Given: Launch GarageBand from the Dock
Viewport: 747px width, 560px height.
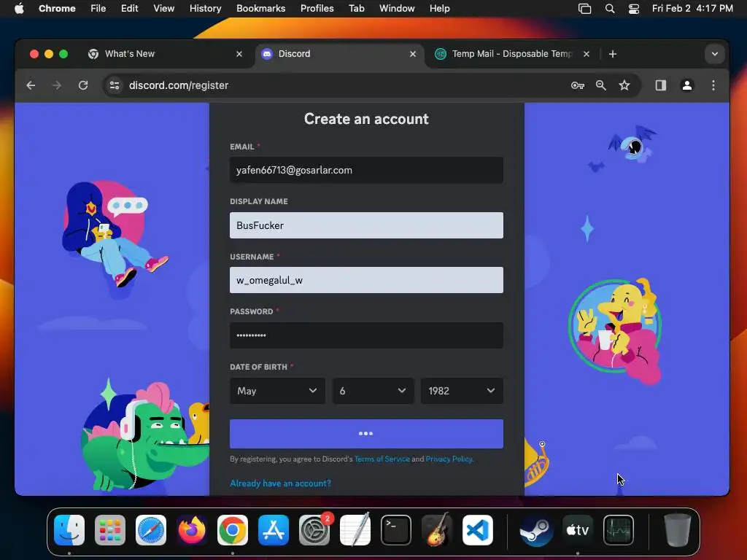Looking at the screenshot, I should pyautogui.click(x=437, y=530).
